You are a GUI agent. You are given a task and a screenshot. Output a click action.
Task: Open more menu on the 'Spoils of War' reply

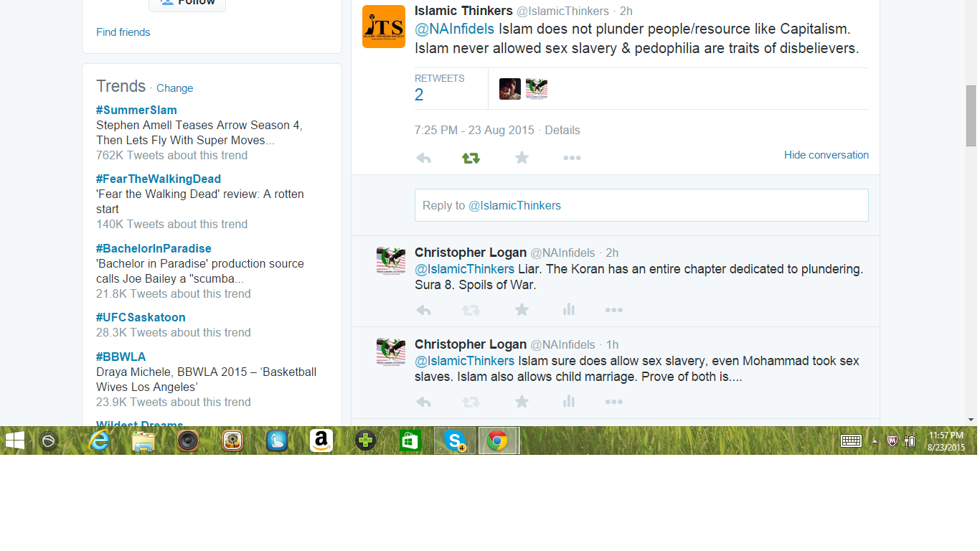(613, 310)
